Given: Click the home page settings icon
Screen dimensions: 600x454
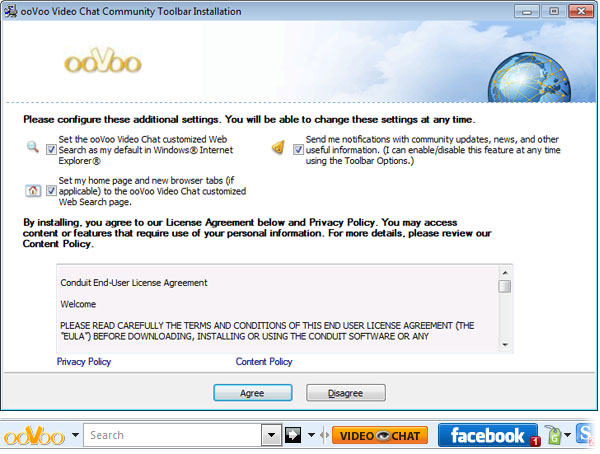Looking at the screenshot, I should coord(33,190).
